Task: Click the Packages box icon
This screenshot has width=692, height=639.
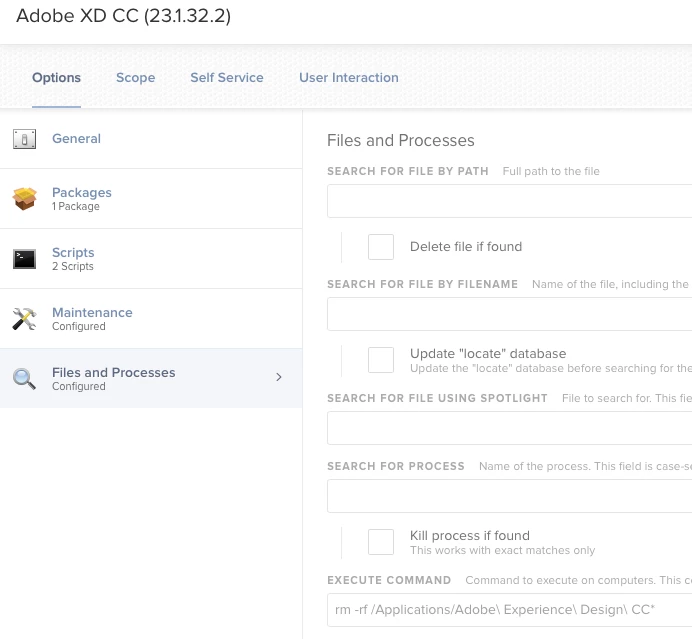Action: click(24, 199)
